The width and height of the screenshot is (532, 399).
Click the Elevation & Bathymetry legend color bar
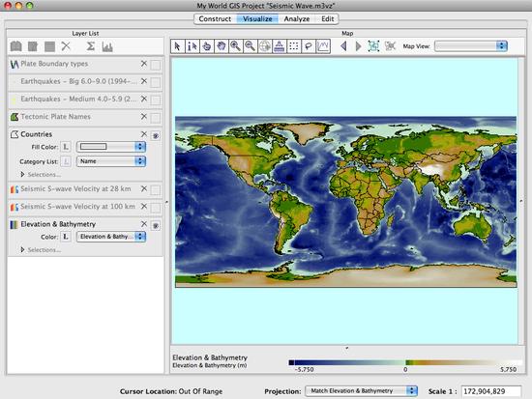(x=405, y=362)
